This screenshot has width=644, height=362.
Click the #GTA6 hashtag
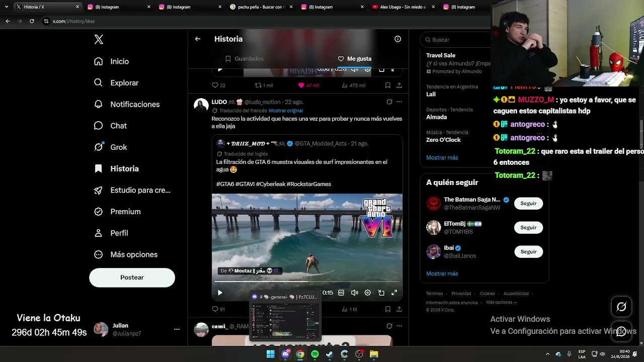225,184
